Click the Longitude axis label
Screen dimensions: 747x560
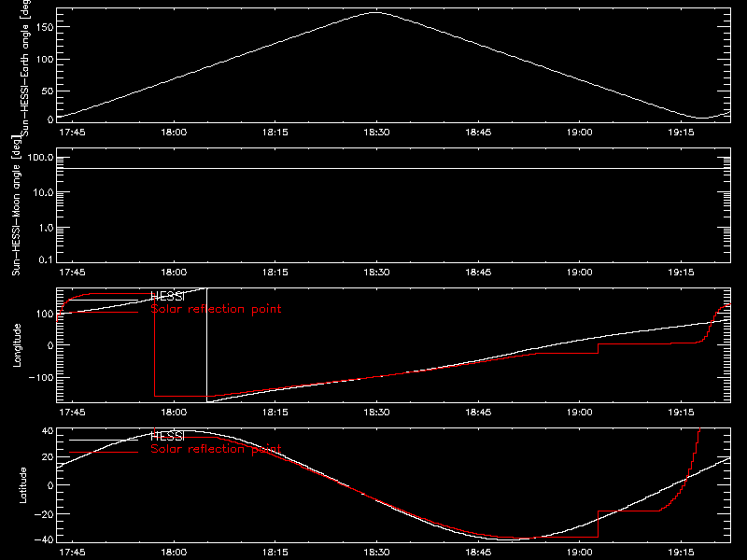pyautogui.click(x=17, y=345)
